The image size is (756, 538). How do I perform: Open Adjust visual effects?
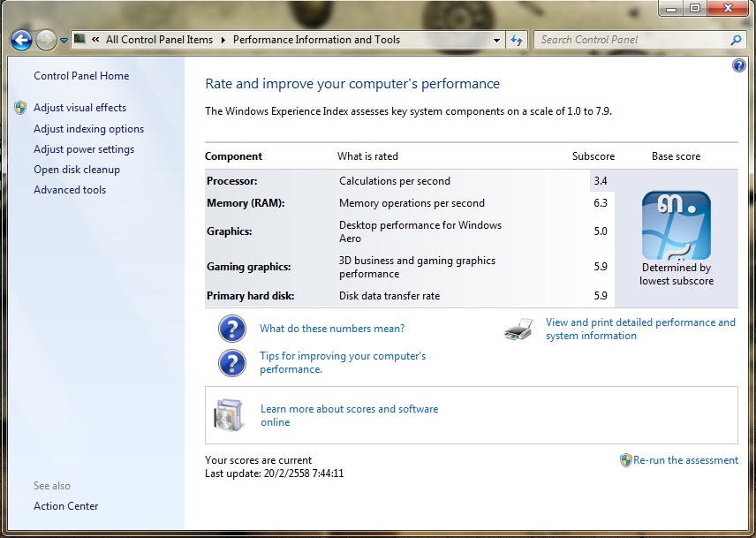(80, 108)
